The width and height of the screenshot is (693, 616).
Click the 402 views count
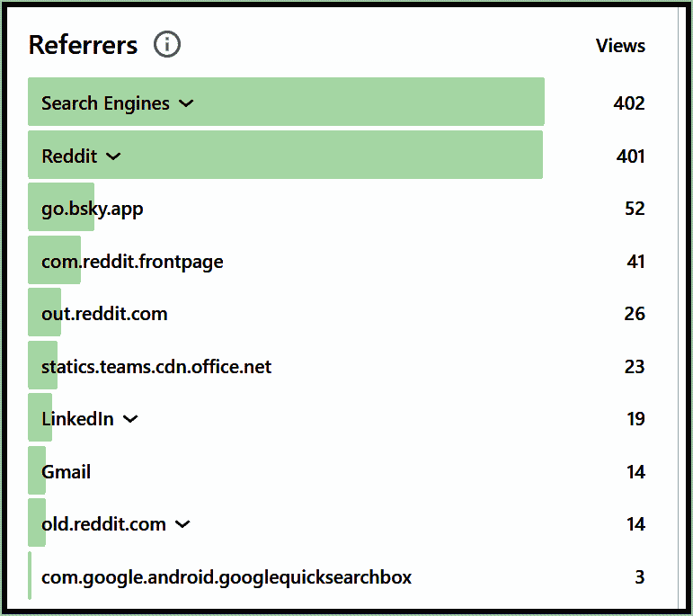pos(629,103)
